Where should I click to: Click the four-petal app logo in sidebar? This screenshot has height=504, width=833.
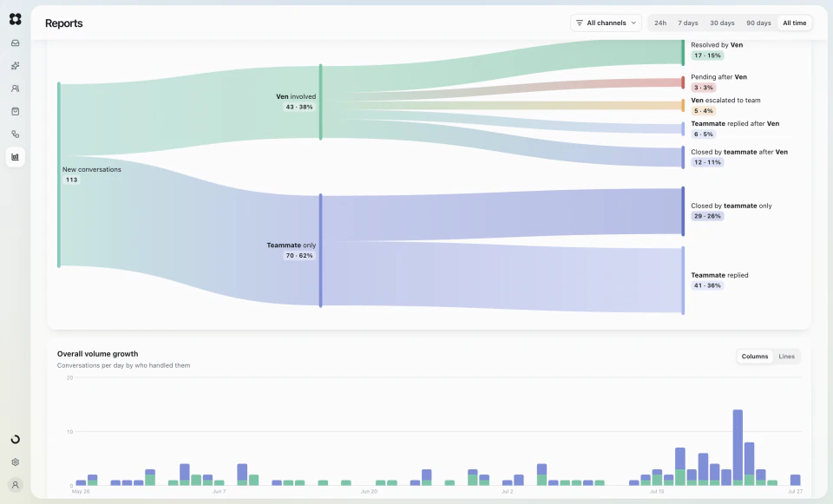coord(16,19)
